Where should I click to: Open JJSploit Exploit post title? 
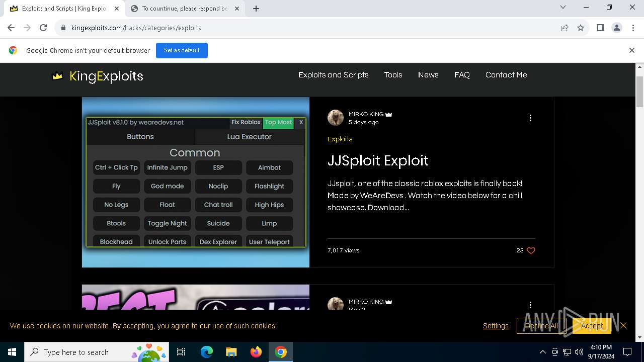[x=378, y=160]
